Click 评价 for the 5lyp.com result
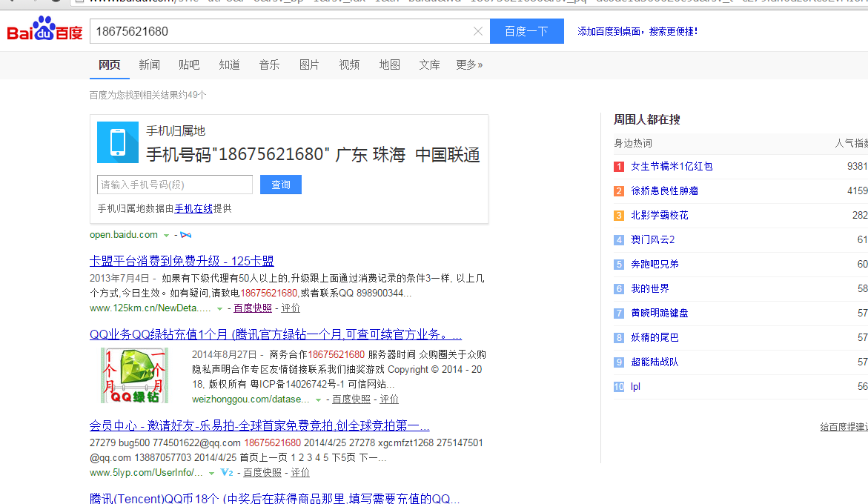The image size is (868, 504). 300,472
